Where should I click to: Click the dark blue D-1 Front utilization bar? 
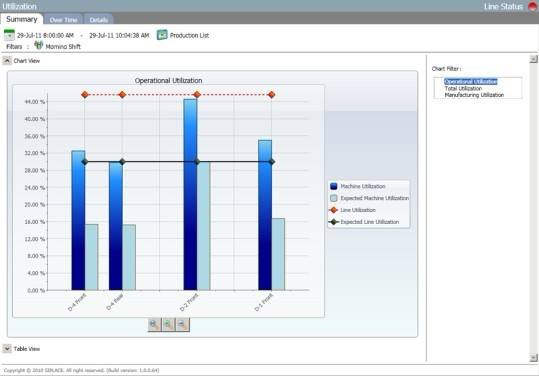pyautogui.click(x=265, y=215)
